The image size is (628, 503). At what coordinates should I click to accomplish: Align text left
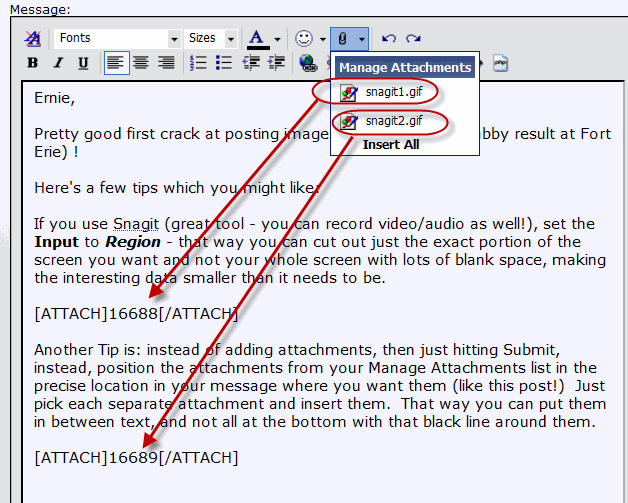117,63
